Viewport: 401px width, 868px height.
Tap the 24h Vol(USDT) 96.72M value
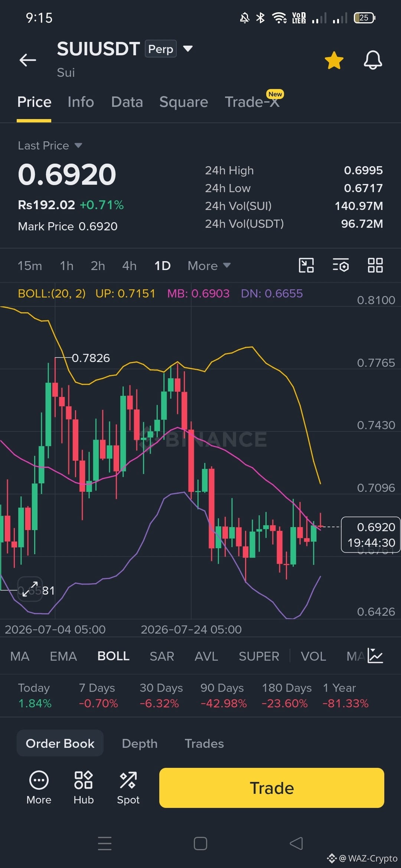[362, 224]
